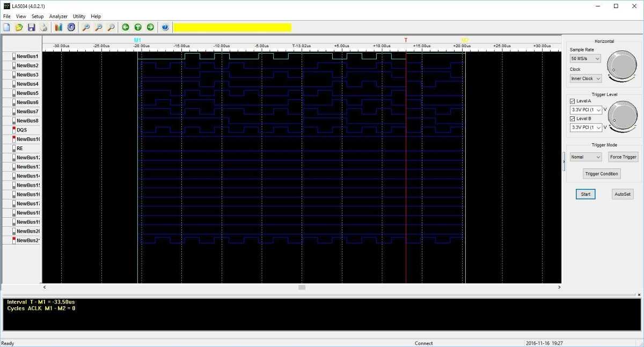
Task: Click the NewBus2 channel trigger icon
Action: (x=14, y=65)
